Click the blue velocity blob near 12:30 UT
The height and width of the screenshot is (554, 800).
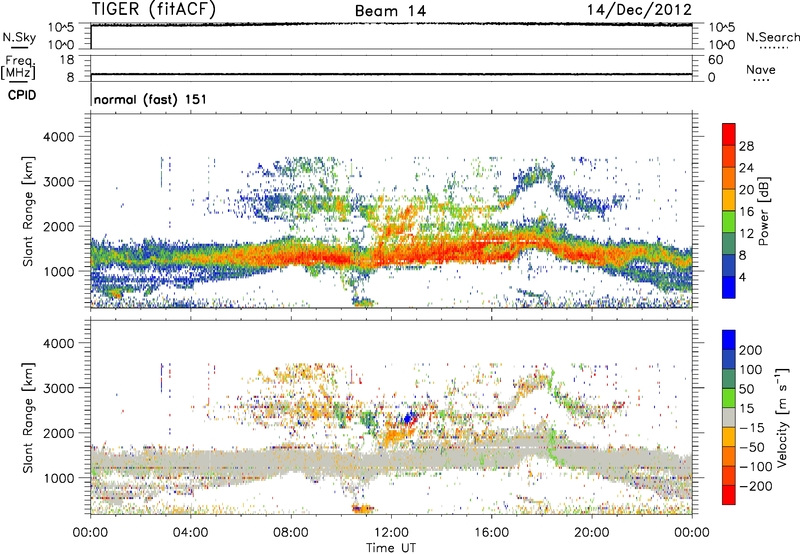click(x=408, y=418)
